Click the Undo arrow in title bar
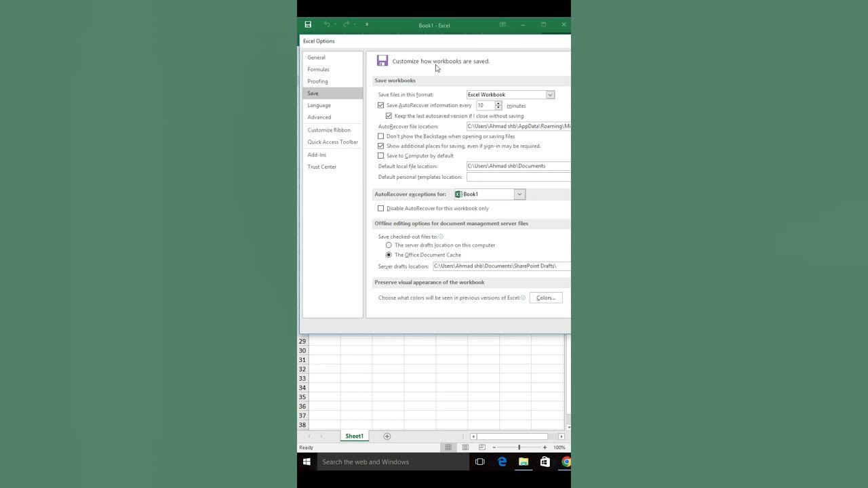 coord(327,24)
